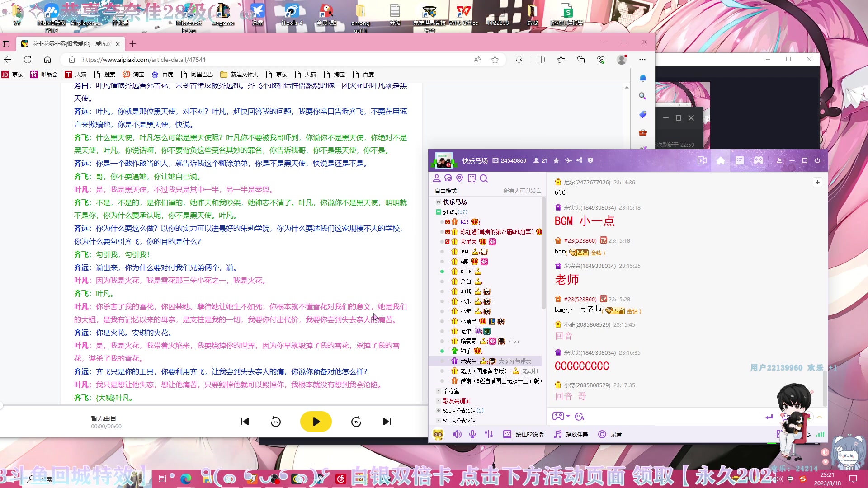Skip to next track in audio player
Screen dimensions: 868x488
pyautogui.click(x=387, y=422)
